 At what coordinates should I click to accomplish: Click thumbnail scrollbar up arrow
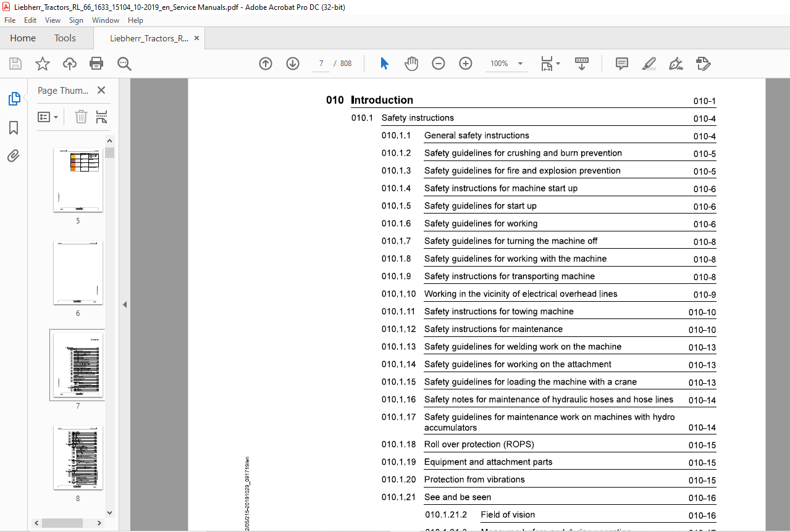point(109,142)
